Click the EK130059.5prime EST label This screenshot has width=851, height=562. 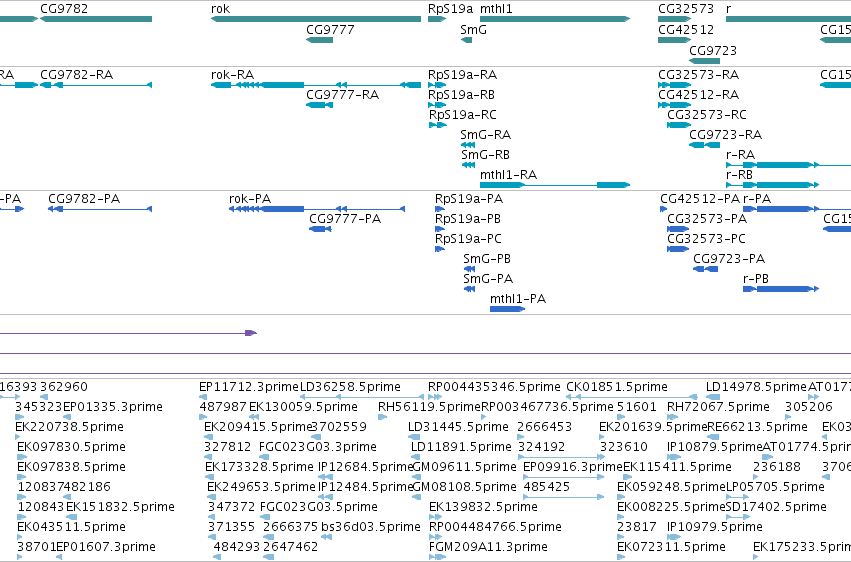coord(303,407)
